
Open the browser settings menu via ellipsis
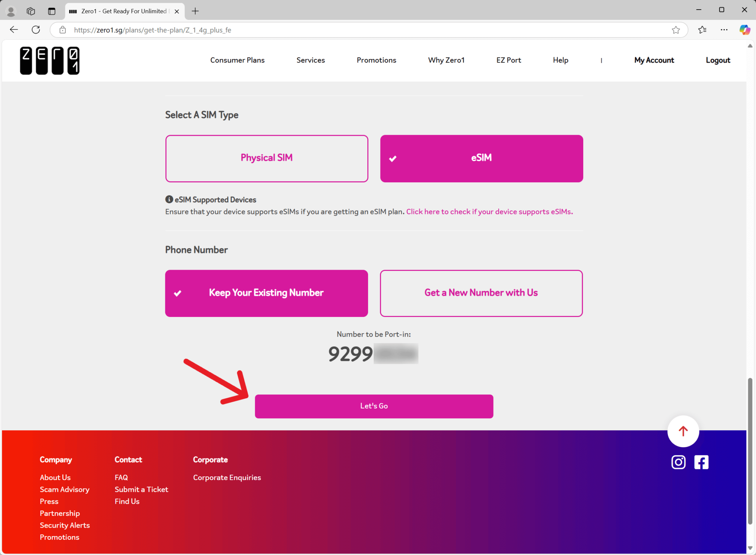(724, 30)
